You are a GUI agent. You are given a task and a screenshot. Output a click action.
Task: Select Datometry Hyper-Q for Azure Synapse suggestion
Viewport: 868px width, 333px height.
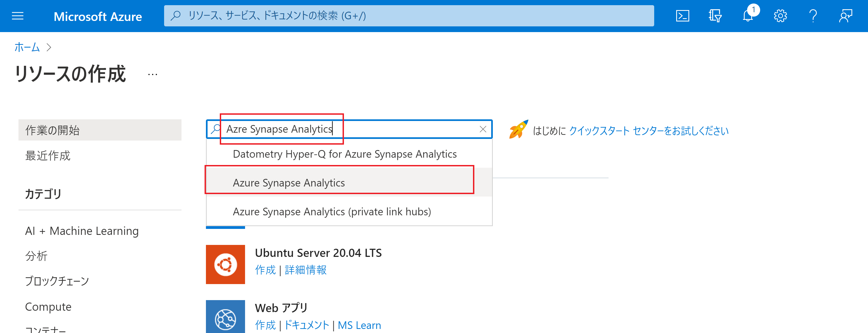[x=344, y=154]
